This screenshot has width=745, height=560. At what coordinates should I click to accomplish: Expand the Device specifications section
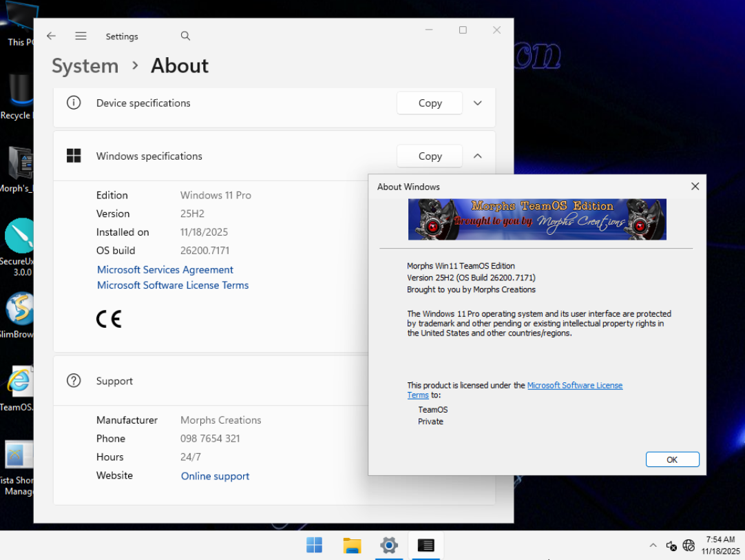coord(478,103)
